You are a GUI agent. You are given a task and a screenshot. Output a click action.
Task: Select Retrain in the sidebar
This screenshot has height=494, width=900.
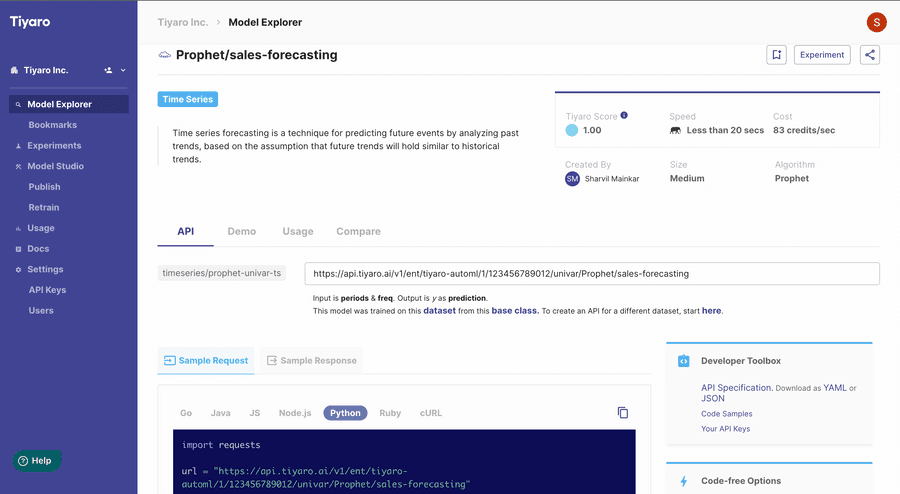point(44,207)
